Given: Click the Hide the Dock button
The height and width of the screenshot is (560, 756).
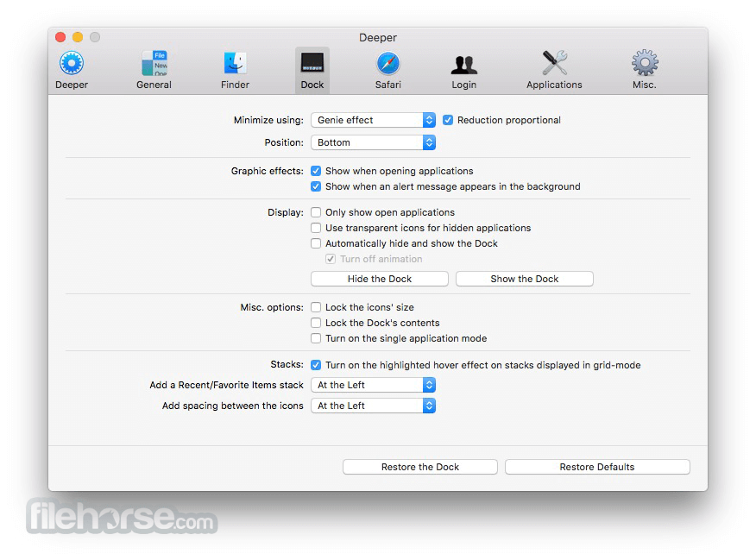Looking at the screenshot, I should coord(380,279).
